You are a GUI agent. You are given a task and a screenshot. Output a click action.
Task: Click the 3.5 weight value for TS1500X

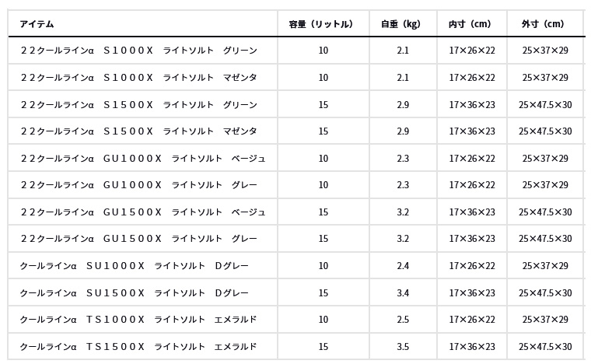pos(403,347)
